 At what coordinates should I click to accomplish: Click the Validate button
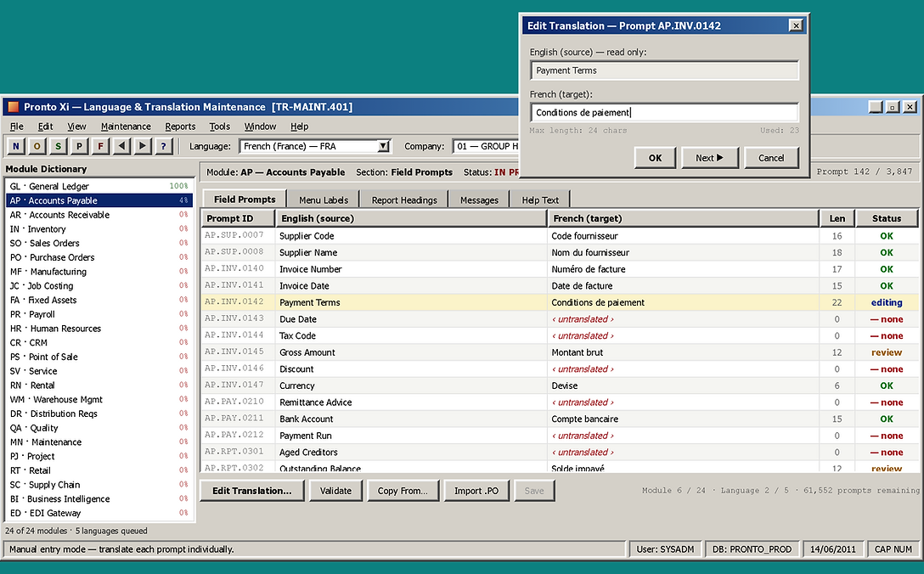click(x=335, y=490)
